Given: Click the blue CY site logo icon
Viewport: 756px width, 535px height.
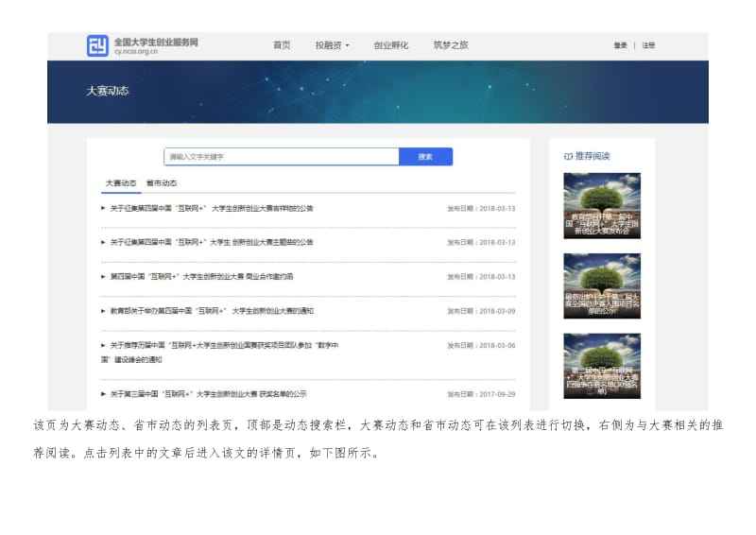Looking at the screenshot, I should tap(97, 45).
